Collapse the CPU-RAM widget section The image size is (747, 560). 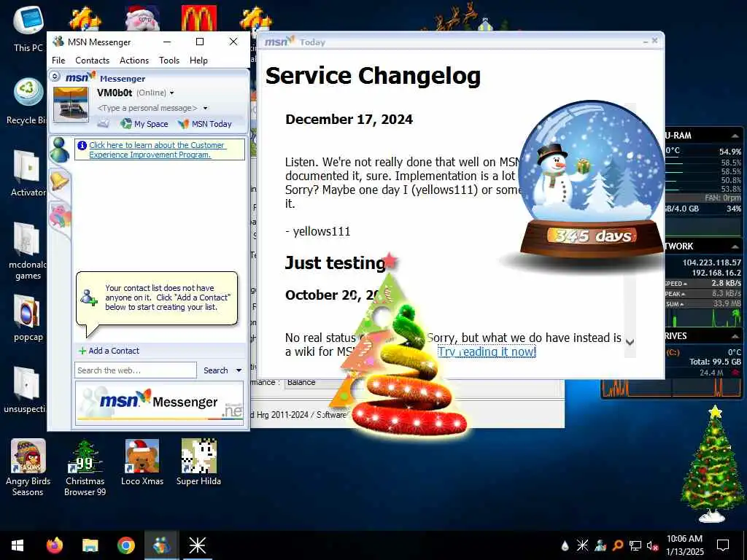coord(735,136)
